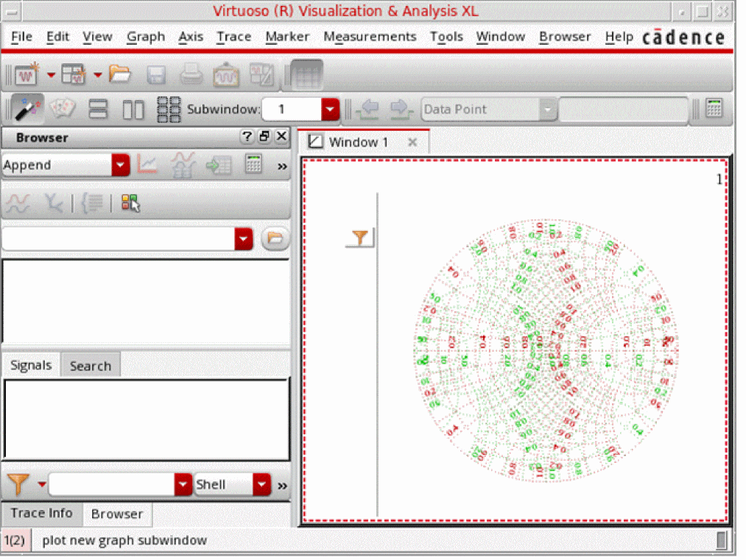Open the Subwindow number dropdown
The width and height of the screenshot is (746, 560).
(x=329, y=110)
